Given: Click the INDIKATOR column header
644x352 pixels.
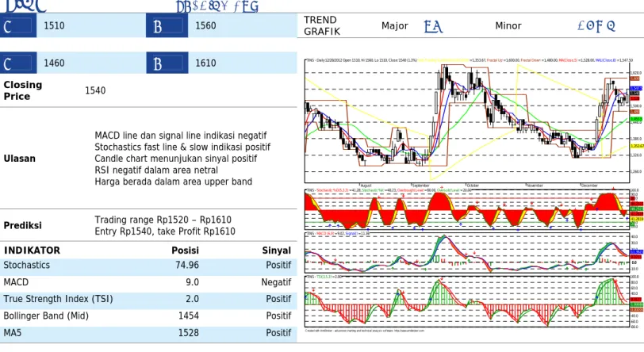Looking at the screenshot, I should (x=32, y=251).
